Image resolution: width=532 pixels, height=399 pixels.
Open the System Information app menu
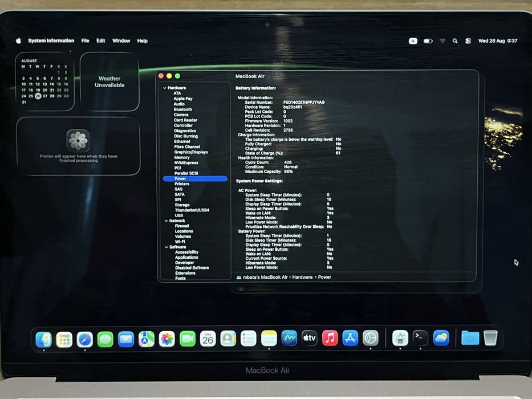[x=51, y=40]
